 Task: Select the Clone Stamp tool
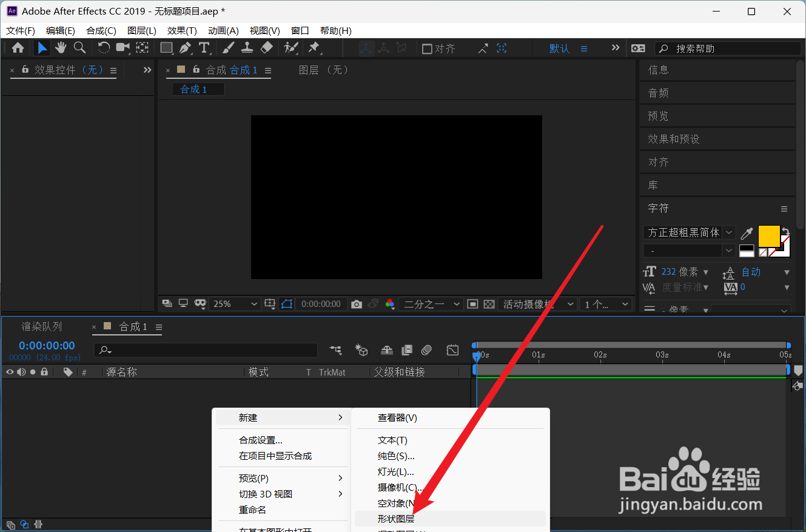247,48
